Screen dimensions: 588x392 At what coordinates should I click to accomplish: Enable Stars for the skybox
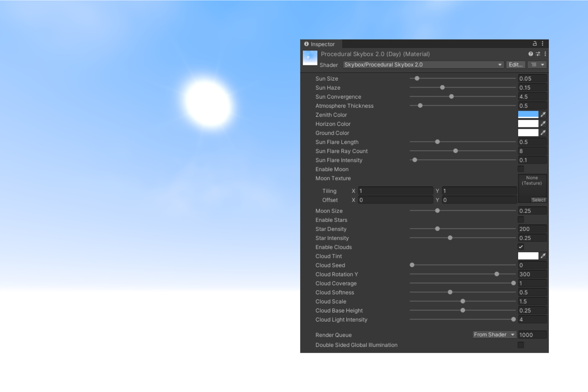click(521, 220)
